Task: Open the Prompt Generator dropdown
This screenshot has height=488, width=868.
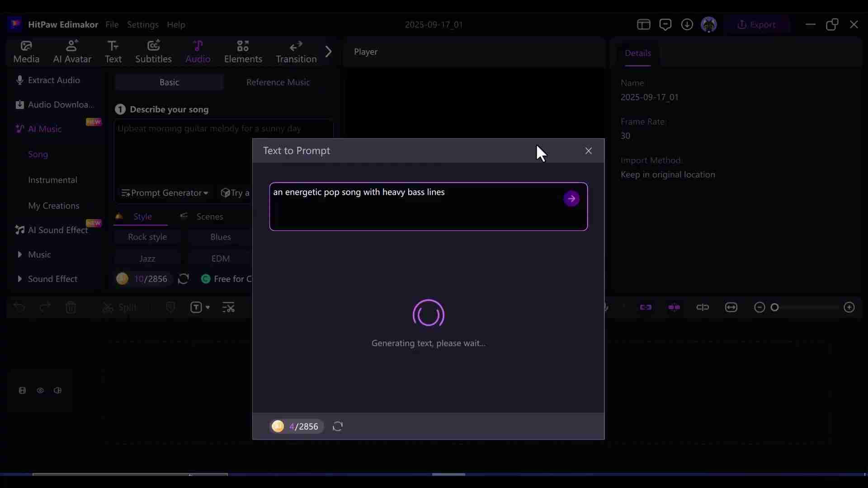Action: [165, 193]
